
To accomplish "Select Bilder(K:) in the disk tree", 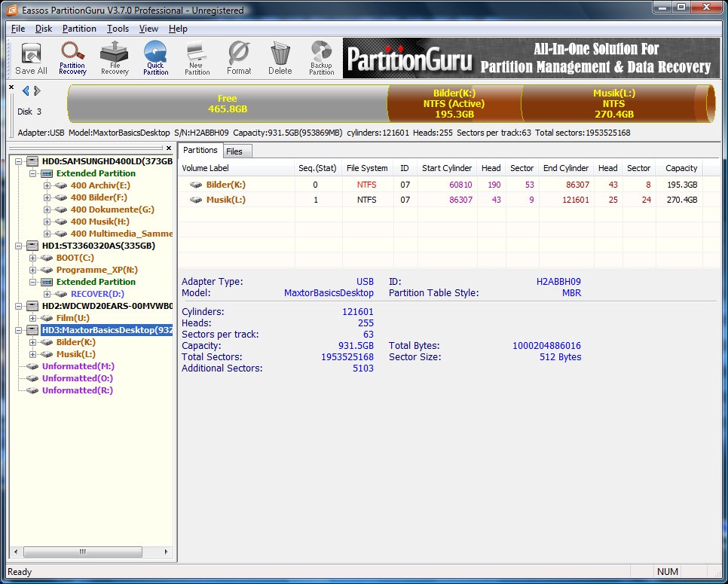I will pyautogui.click(x=75, y=342).
